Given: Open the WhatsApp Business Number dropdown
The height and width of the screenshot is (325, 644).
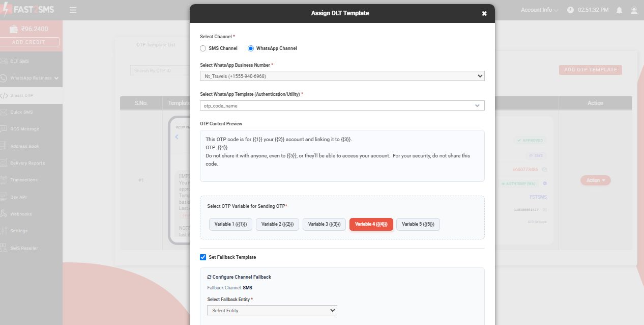Looking at the screenshot, I should pos(342,76).
